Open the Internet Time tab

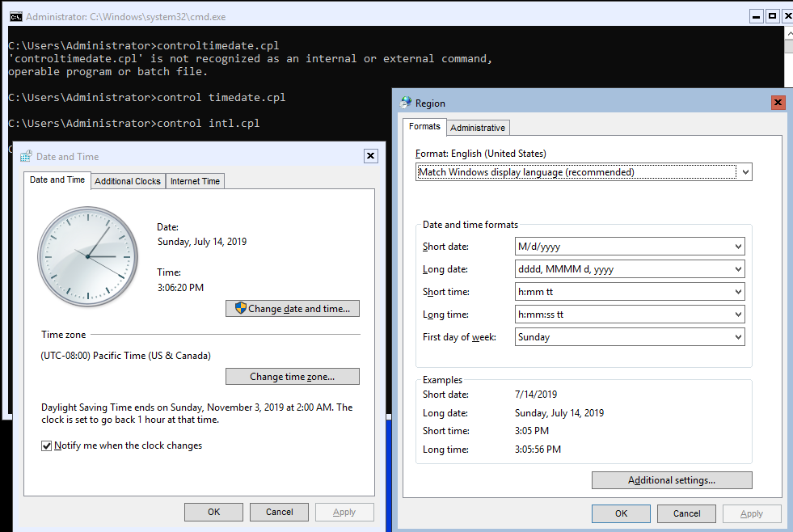[x=195, y=181]
